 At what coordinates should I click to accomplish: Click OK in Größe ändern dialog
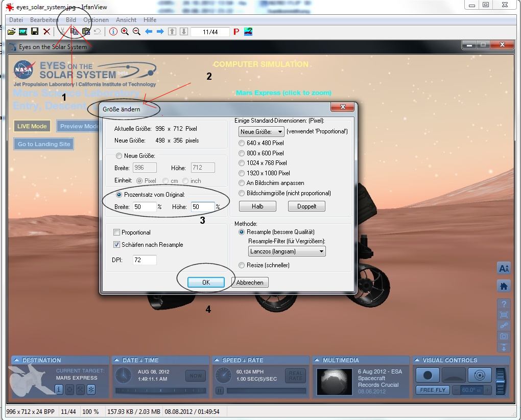[x=206, y=282]
